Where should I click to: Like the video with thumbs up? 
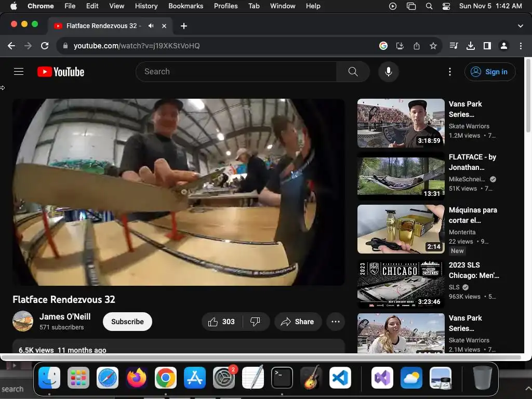click(x=222, y=322)
